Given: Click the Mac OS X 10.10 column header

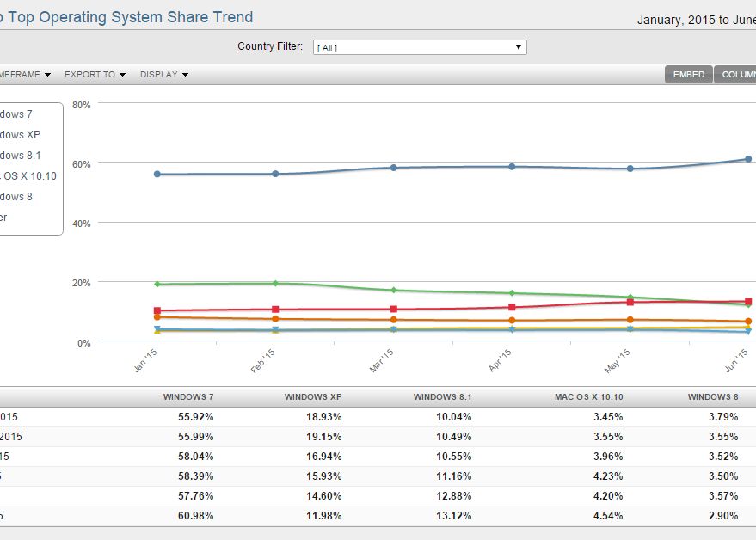Looking at the screenshot, I should [589, 397].
